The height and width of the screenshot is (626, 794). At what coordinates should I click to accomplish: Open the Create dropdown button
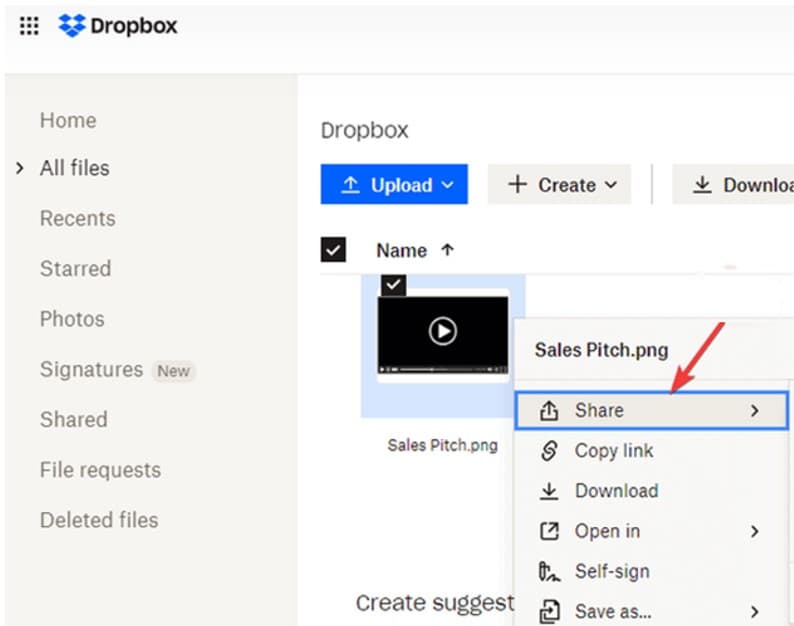559,185
